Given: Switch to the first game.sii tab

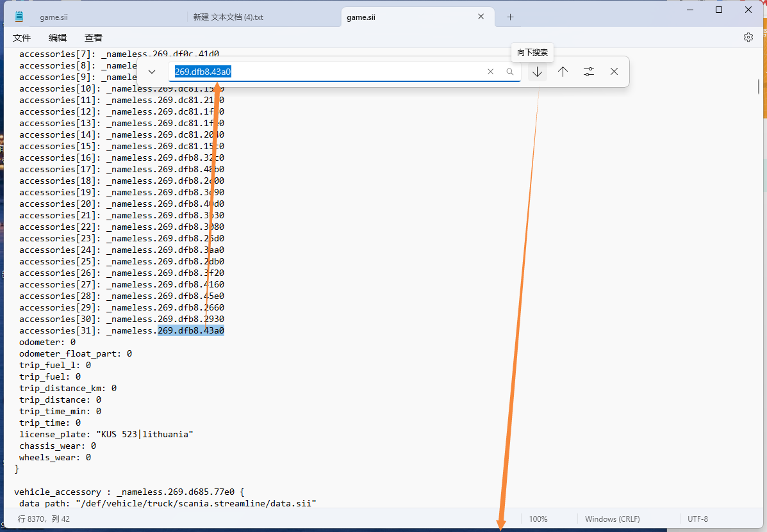Looking at the screenshot, I should pos(54,17).
